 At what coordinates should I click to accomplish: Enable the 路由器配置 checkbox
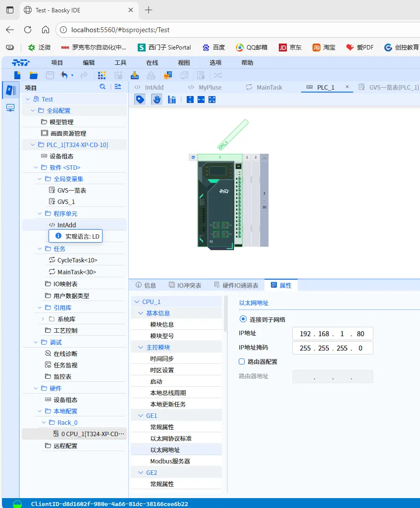(x=242, y=361)
